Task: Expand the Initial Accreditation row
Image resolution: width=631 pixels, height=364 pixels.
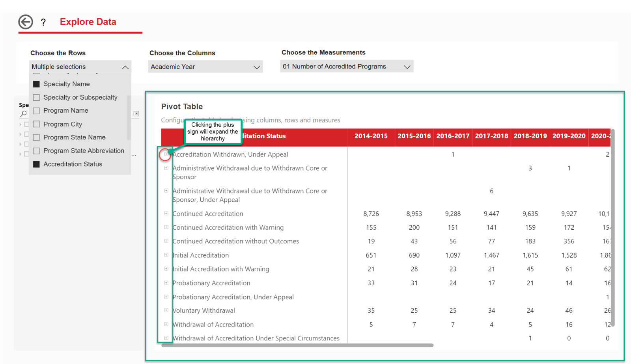Action: point(166,255)
